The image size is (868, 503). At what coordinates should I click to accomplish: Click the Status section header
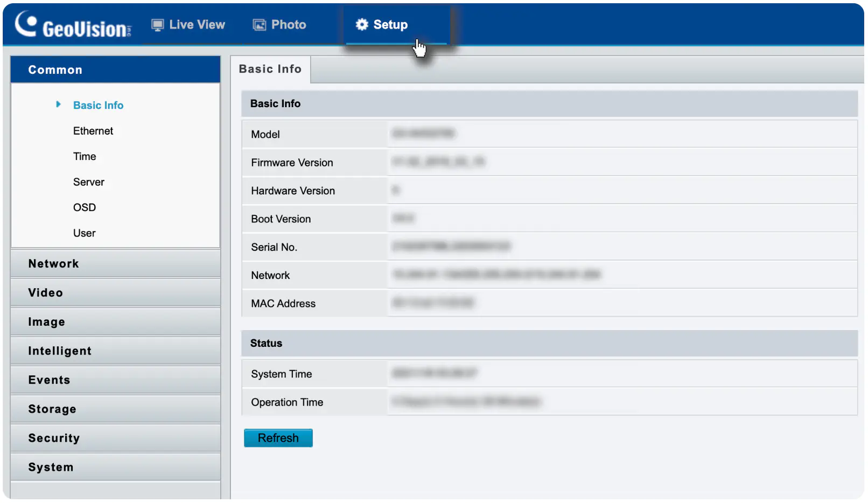click(x=549, y=343)
